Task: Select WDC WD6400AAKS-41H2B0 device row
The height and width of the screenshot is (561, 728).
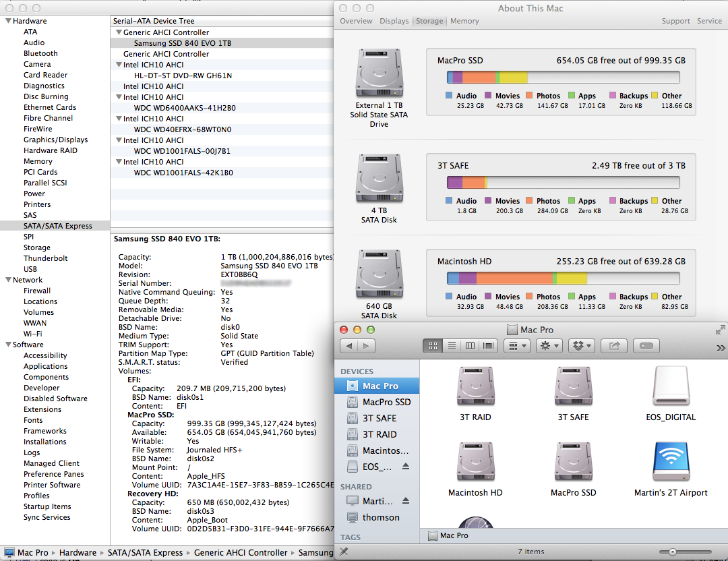Action: 222,108
